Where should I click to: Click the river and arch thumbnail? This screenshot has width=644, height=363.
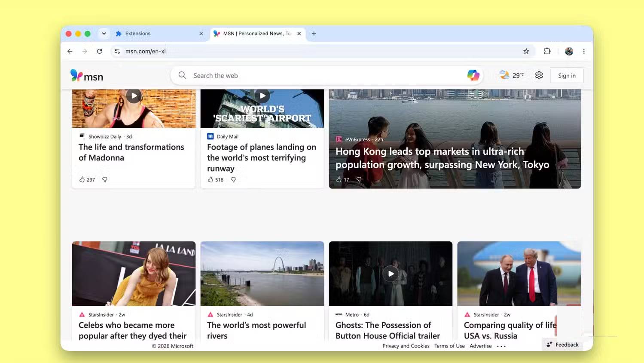pos(262,274)
